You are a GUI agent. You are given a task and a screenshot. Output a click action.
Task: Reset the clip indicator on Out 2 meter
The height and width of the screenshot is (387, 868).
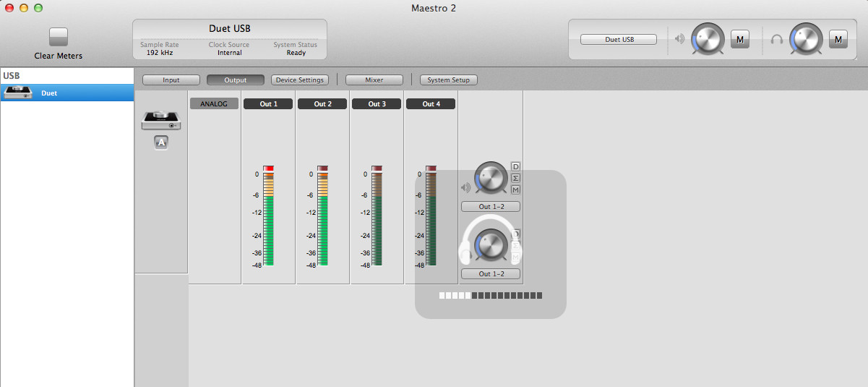[323, 168]
